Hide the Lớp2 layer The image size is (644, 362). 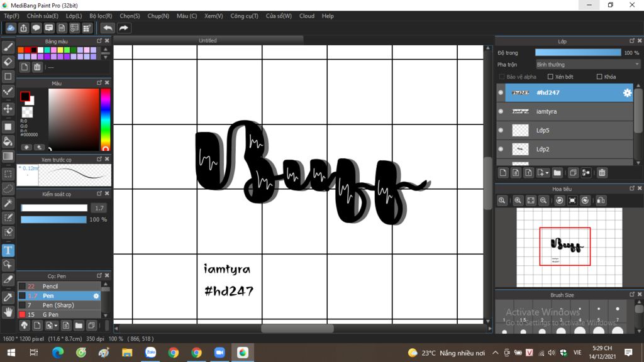pos(500,150)
